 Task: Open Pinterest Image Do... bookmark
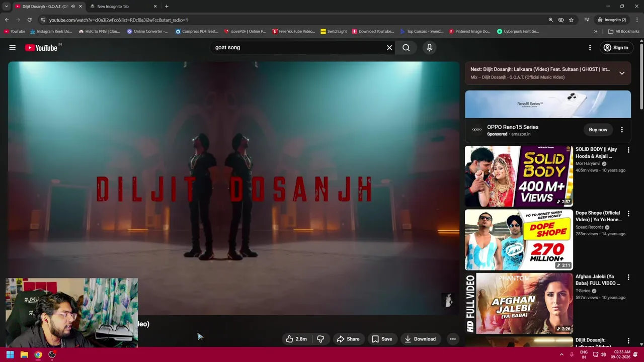469,31
